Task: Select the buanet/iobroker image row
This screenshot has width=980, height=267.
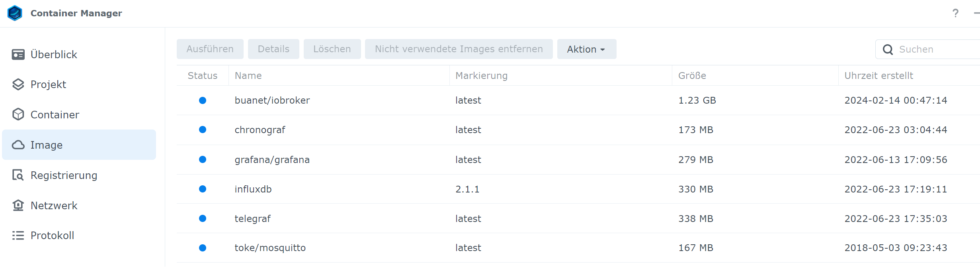Action: click(272, 100)
